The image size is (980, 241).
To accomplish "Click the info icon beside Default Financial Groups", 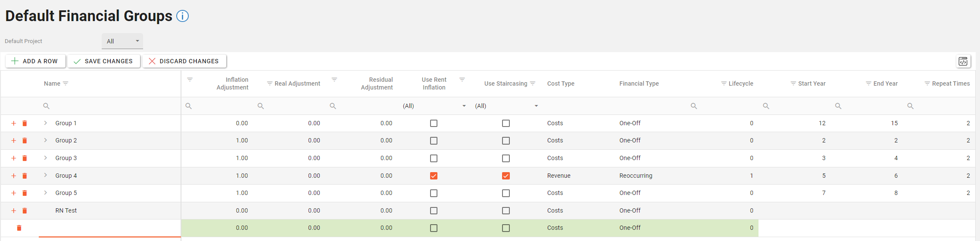I will coord(182,16).
